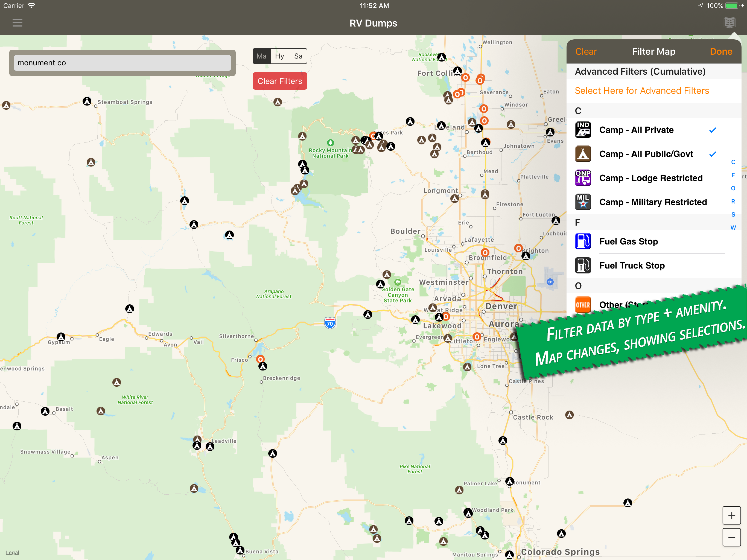Tap the Military Restricted MIL icon
Viewport: 747px width, 560px height.
(x=583, y=202)
